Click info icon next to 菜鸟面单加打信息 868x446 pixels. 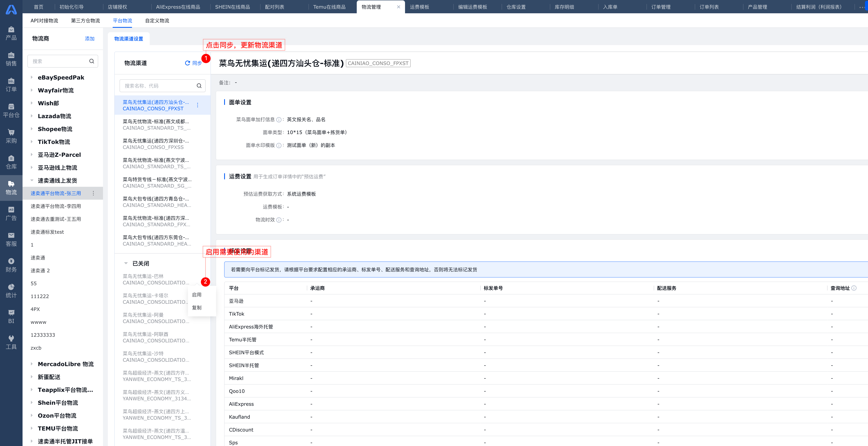(279, 120)
